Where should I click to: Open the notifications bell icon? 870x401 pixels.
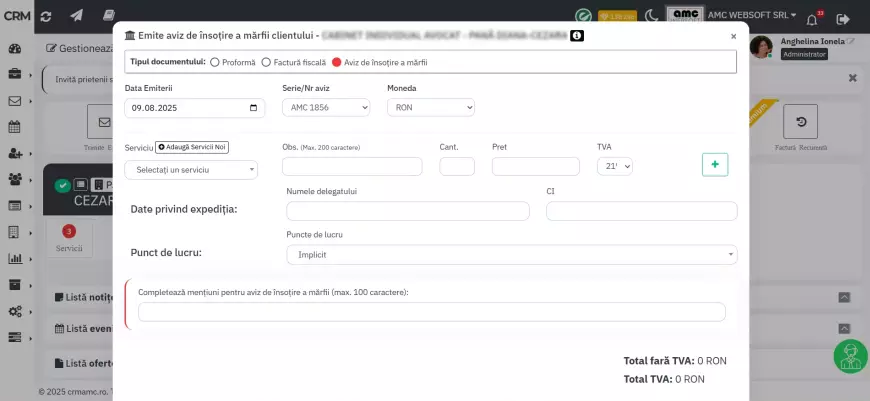pyautogui.click(x=812, y=18)
